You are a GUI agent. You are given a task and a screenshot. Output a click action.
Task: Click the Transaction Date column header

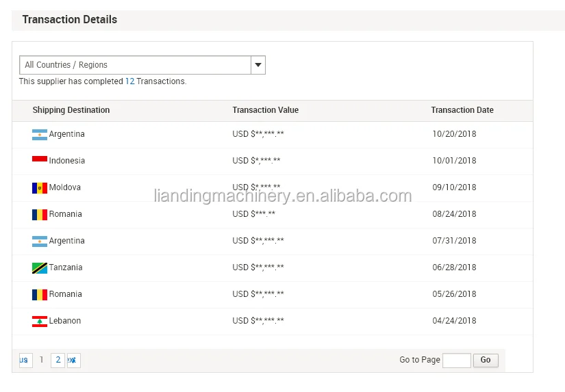(x=462, y=110)
